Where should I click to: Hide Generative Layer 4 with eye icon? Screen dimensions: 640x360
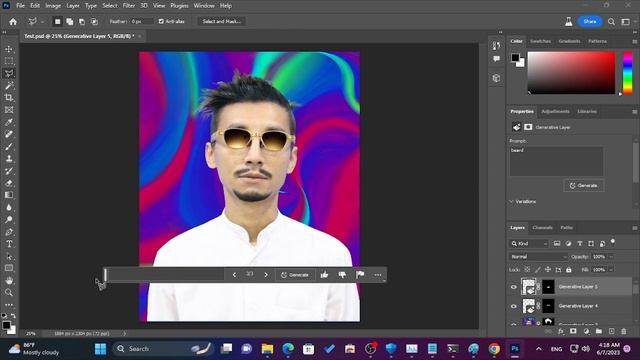tap(514, 306)
